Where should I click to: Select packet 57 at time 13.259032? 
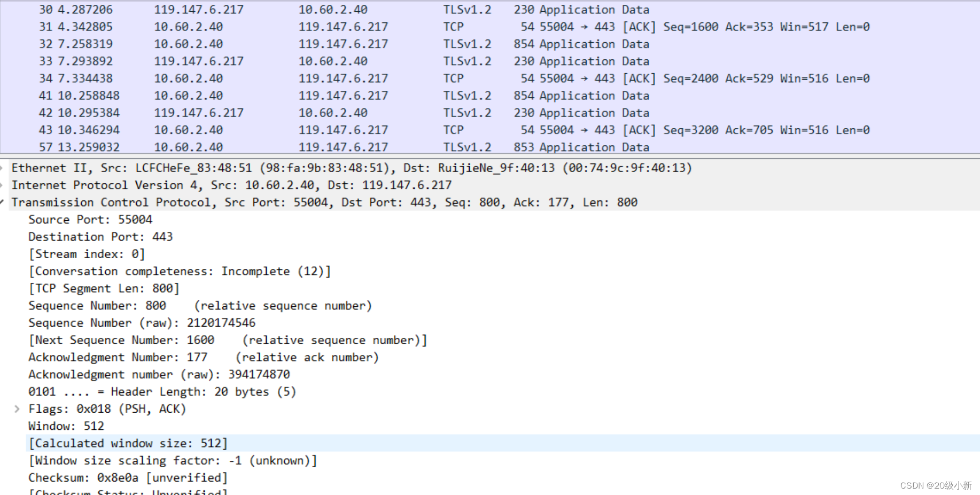coord(490,147)
